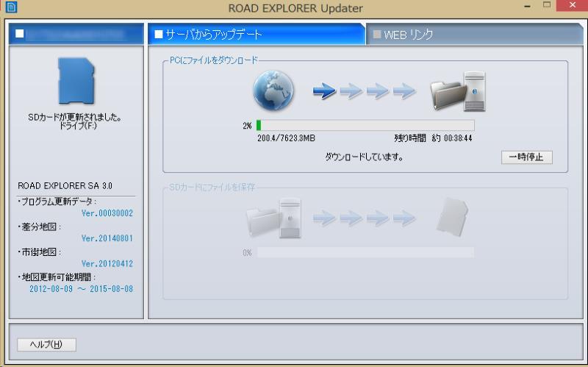Click program version Ver.00030002
Viewport: 588px width, 367px height.
107,213
